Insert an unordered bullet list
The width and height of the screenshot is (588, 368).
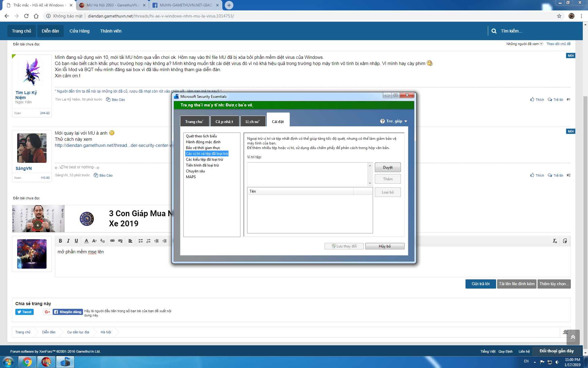click(141, 241)
